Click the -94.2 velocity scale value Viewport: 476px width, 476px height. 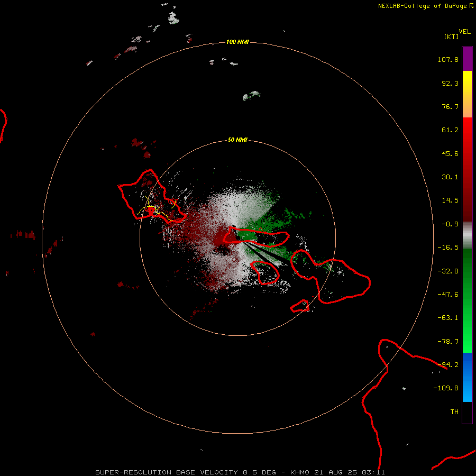pyautogui.click(x=448, y=365)
